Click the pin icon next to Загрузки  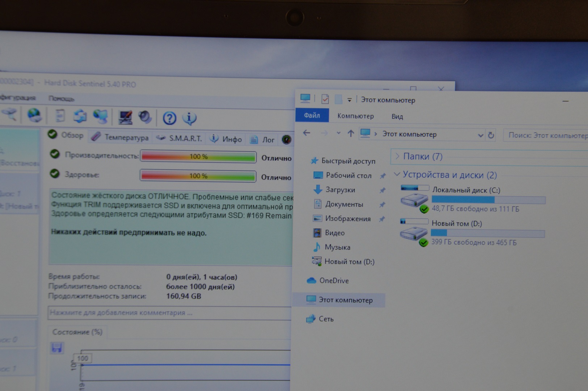tap(382, 190)
